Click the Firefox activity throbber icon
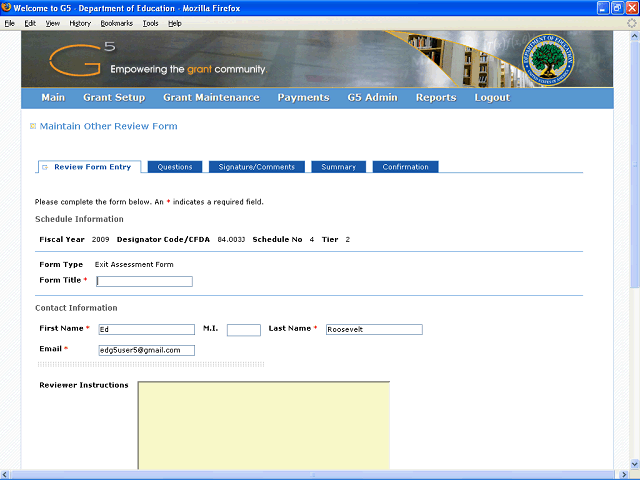 631,23
